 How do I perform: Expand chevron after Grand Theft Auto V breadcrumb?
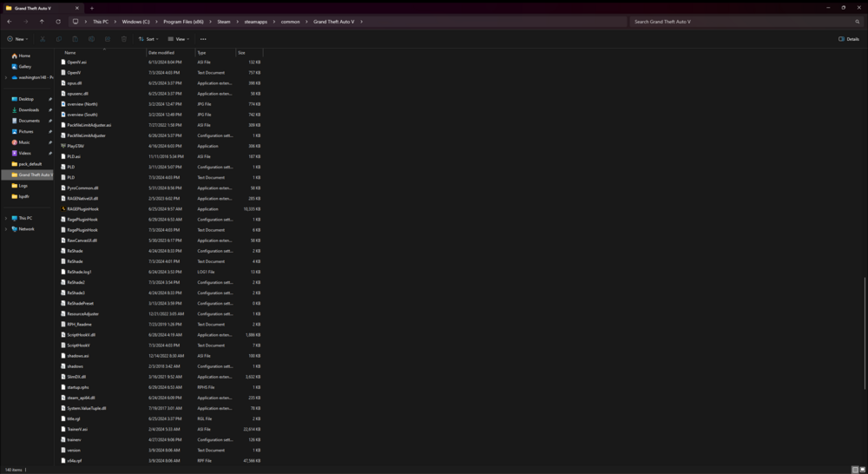(x=361, y=22)
